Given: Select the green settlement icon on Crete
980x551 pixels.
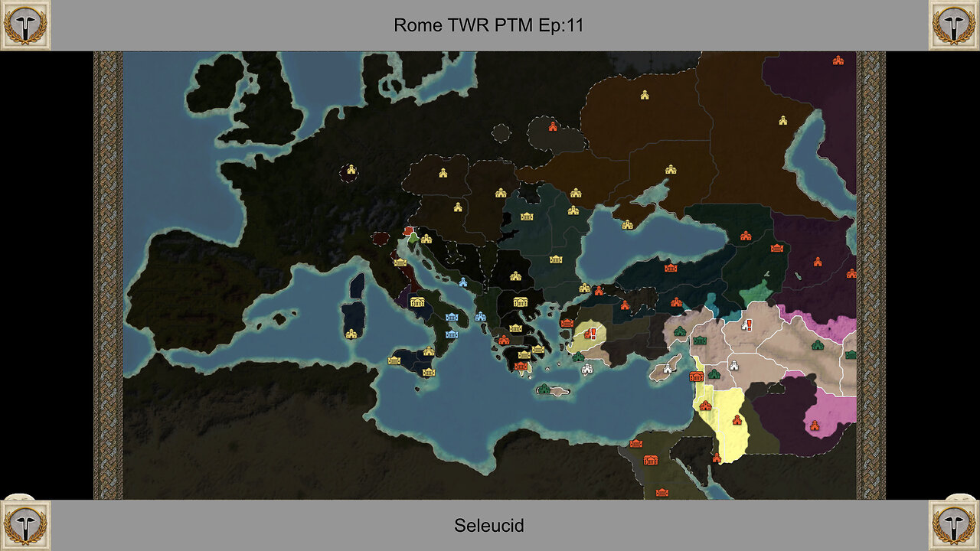Looking at the screenshot, I should (x=544, y=389).
